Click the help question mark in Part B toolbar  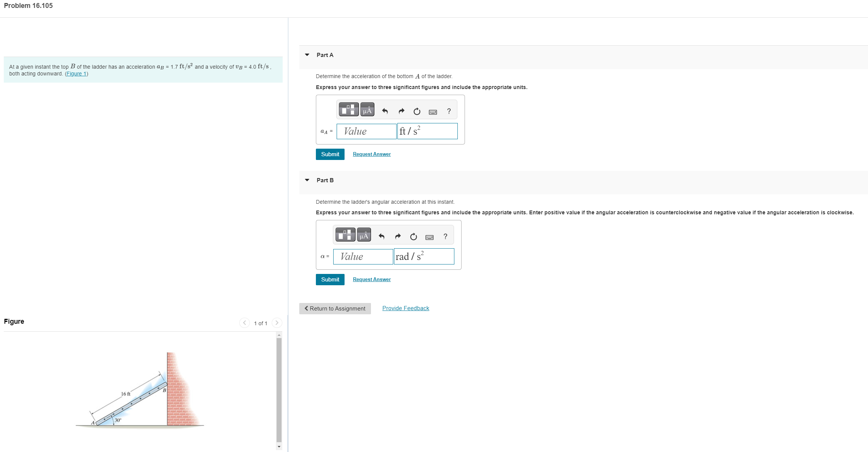[x=445, y=237]
